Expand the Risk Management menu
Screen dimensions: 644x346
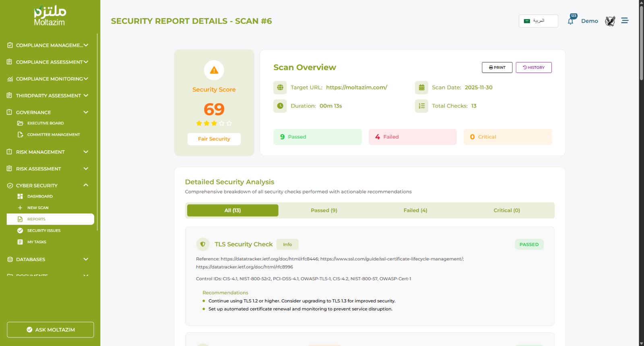click(x=86, y=152)
